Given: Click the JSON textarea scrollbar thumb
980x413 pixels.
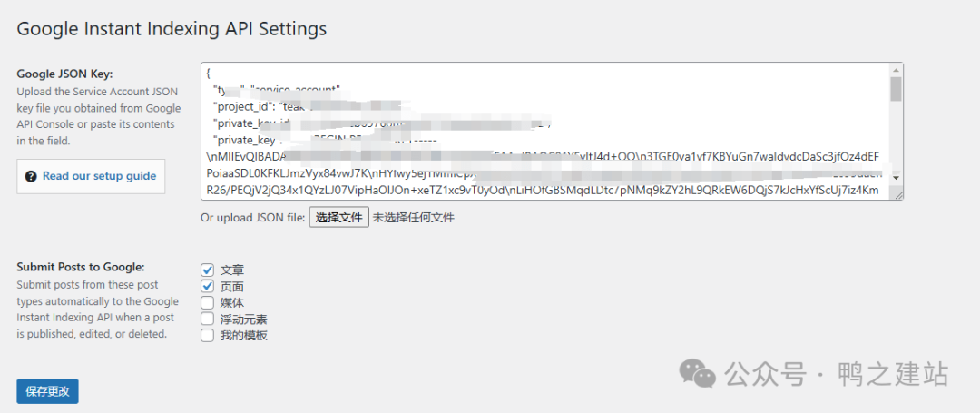Looking at the screenshot, I should (x=896, y=89).
